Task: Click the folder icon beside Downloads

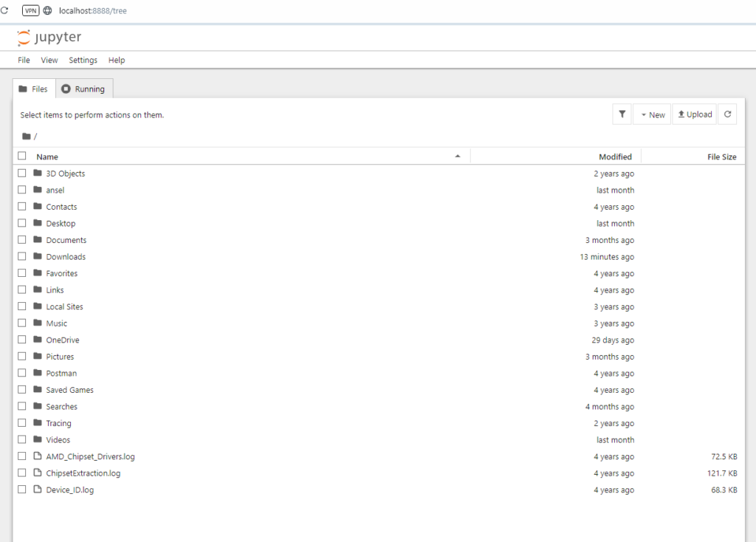Action: [x=38, y=256]
